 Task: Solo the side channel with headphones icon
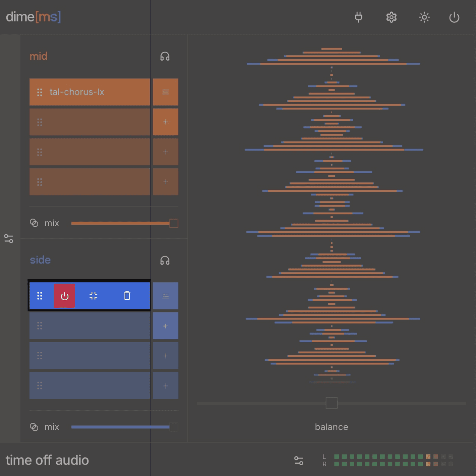pyautogui.click(x=165, y=260)
